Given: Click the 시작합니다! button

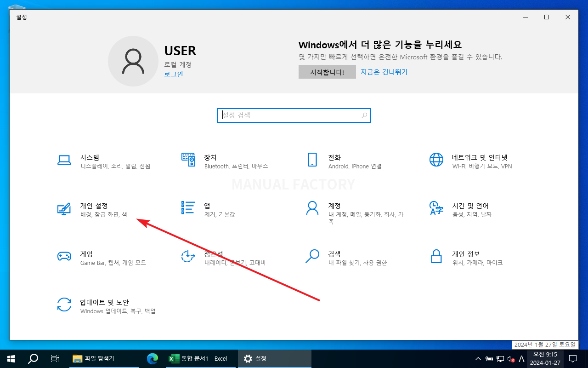Looking at the screenshot, I should point(327,72).
